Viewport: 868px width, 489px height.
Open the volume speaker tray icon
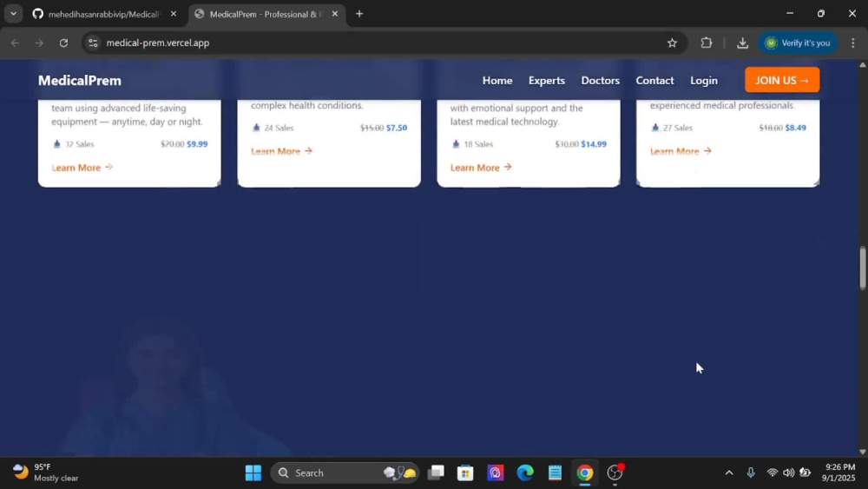(x=788, y=472)
